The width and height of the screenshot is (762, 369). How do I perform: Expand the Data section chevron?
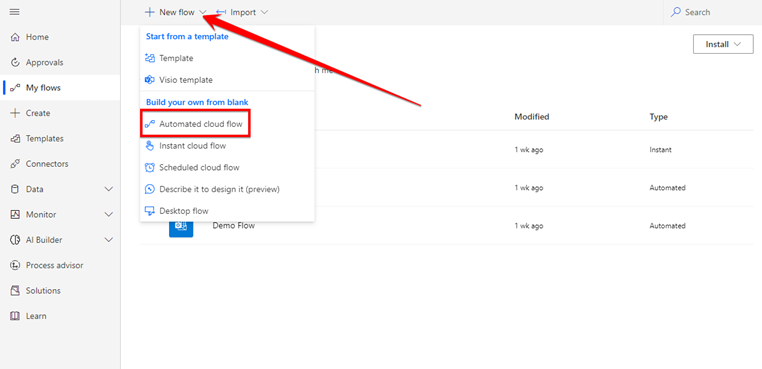tap(109, 189)
